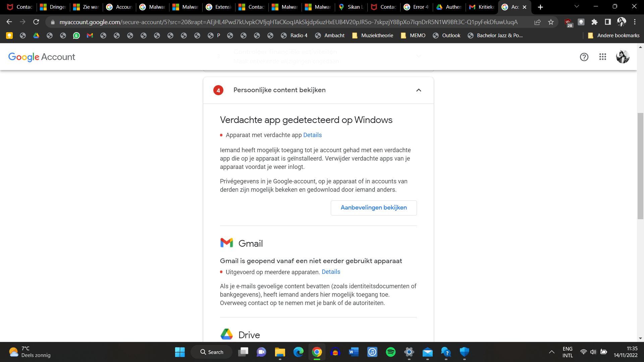
Task: Open Details link for verdachte app
Action: tap(312, 135)
